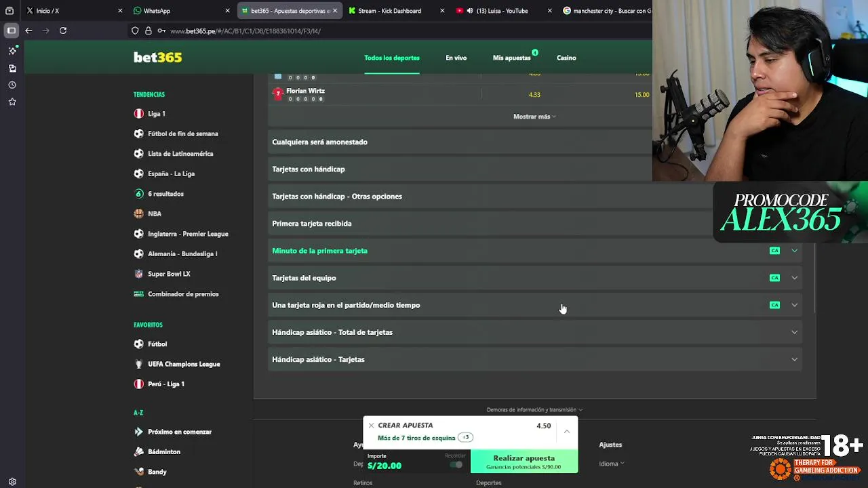Click Mostrar más to show more players
This screenshot has width=868, height=488.
(x=534, y=117)
